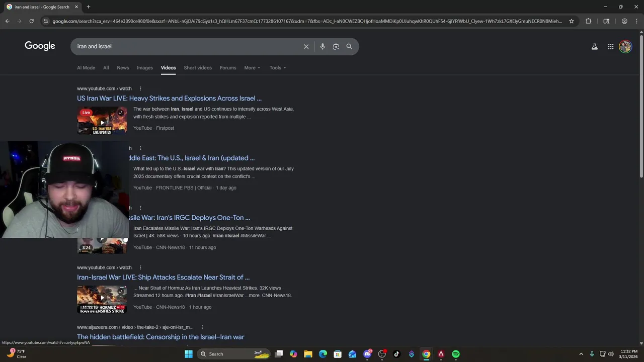Select the Videos tab
644x362 pixels.
[168, 68]
